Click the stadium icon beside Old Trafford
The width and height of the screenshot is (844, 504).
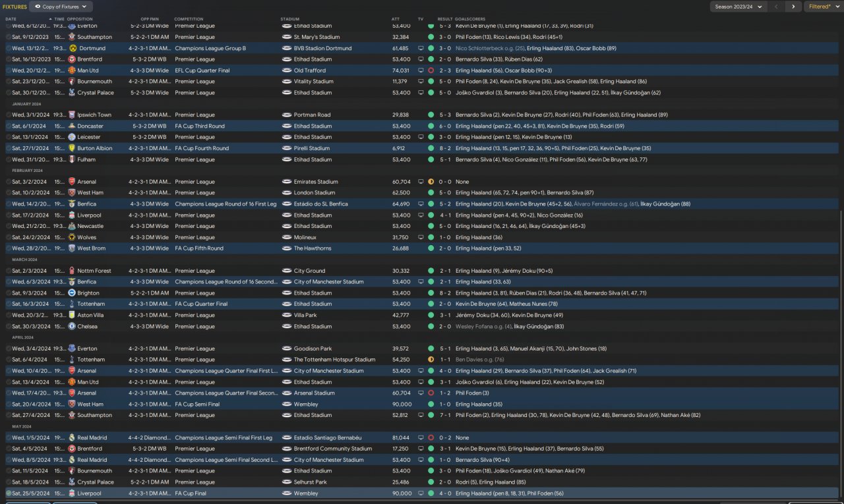(286, 70)
